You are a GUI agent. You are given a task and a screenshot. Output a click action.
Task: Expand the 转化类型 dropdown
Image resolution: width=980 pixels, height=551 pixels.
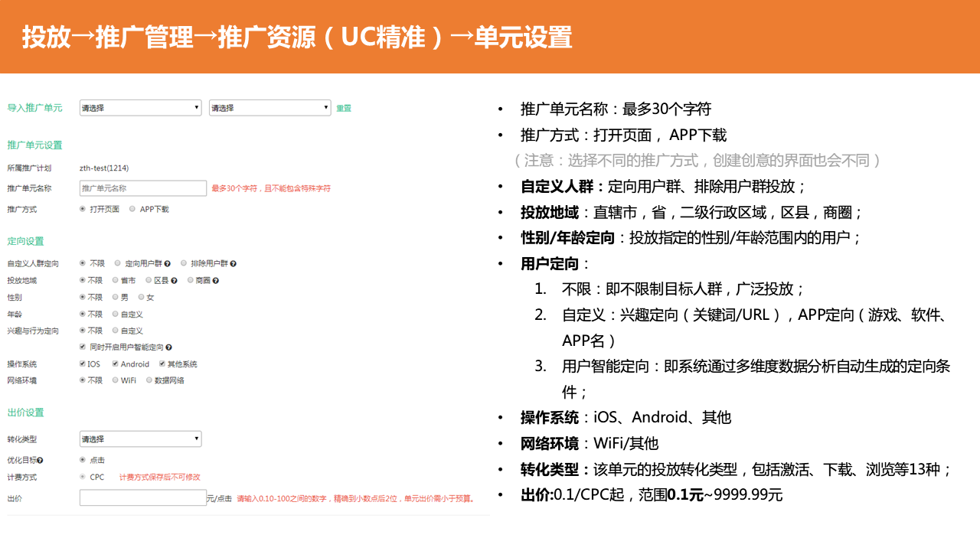pos(140,439)
